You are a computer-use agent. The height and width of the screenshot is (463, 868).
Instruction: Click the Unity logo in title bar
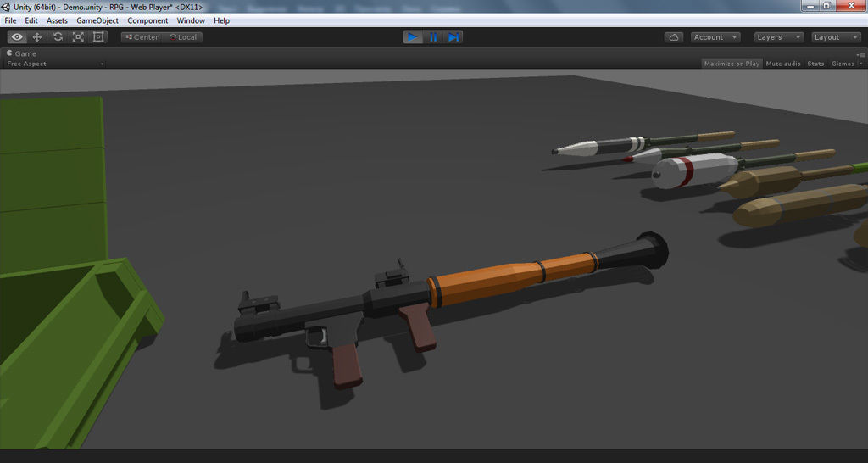click(6, 7)
